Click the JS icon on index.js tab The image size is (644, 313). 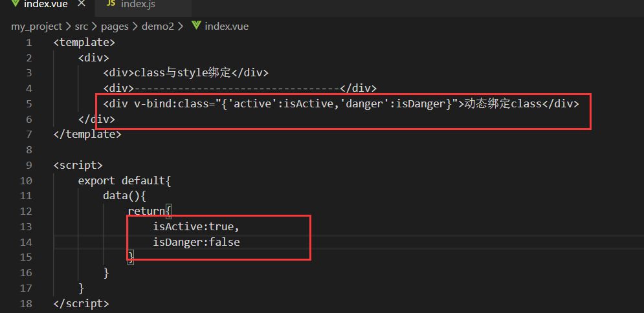(x=110, y=5)
